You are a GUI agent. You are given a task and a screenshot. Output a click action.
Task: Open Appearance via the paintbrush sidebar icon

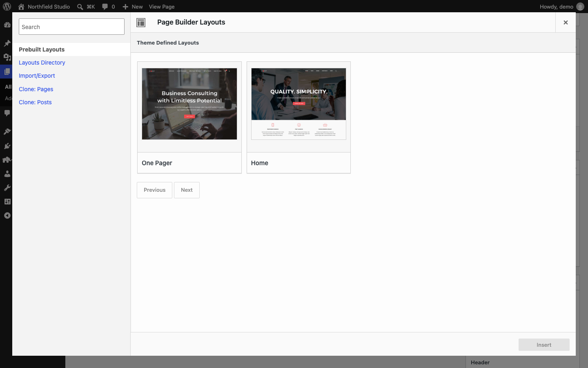[x=7, y=131]
